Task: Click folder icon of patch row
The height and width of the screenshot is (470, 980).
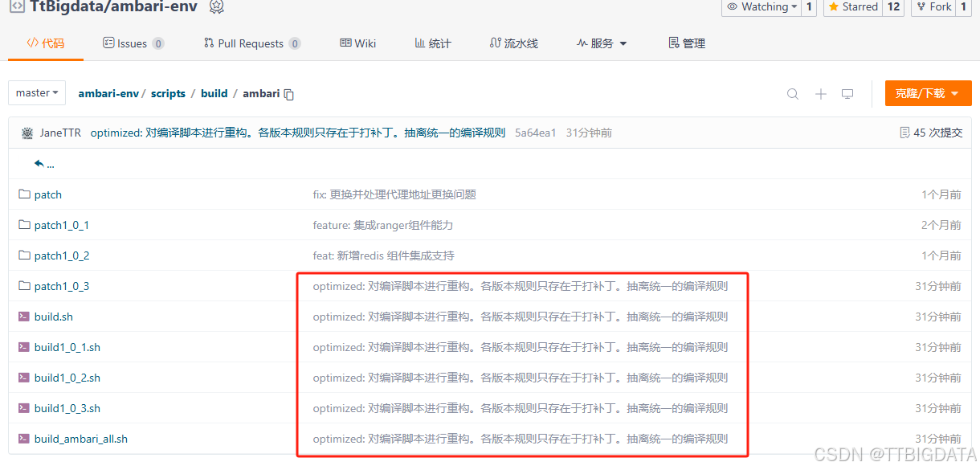Action: pos(24,194)
